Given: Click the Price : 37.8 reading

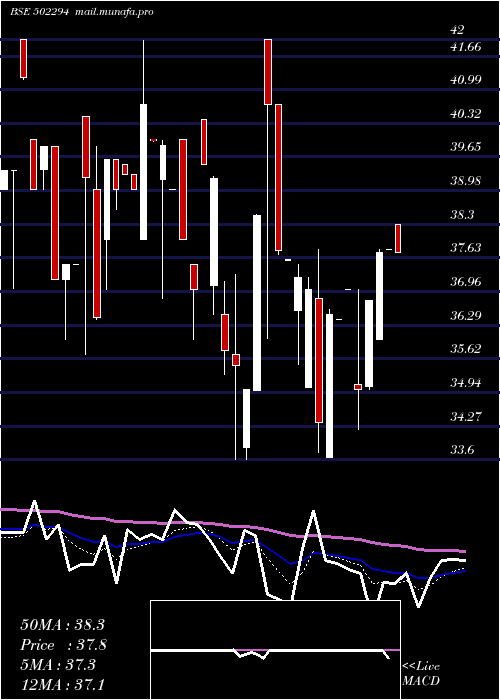Looking at the screenshot, I should point(64,645).
